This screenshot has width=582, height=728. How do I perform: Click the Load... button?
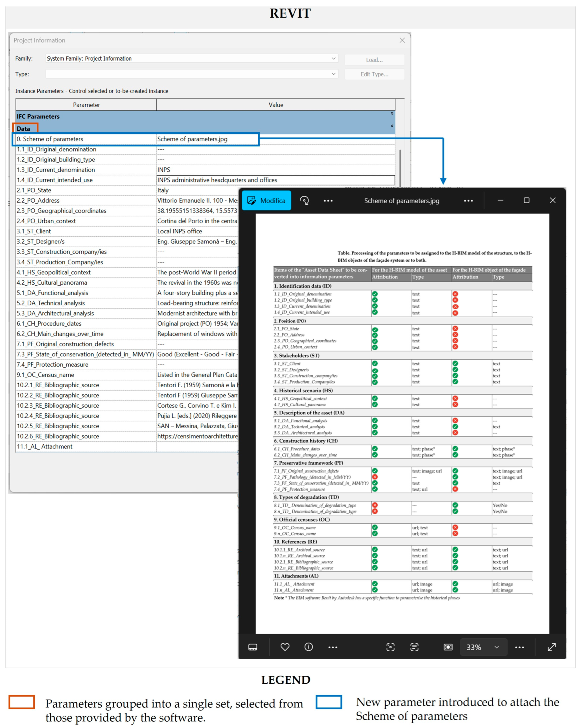click(x=374, y=60)
